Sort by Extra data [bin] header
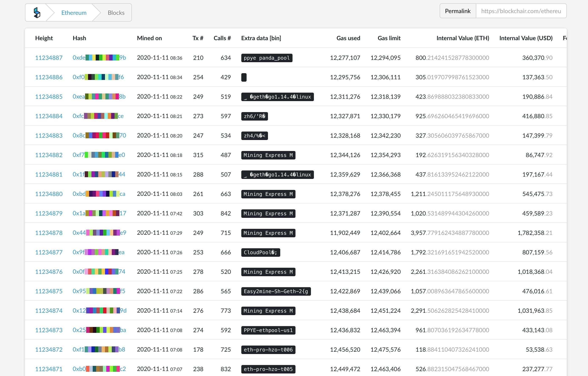 [261, 38]
